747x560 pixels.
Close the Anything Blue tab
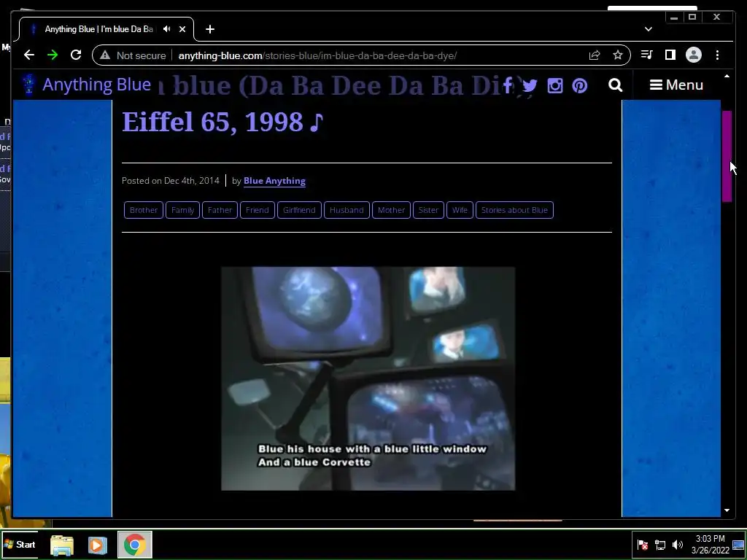[182, 29]
